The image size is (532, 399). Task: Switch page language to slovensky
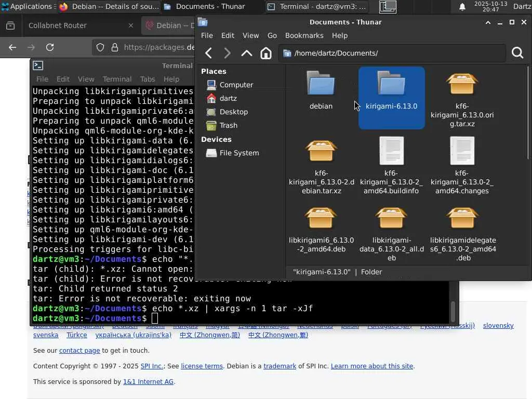point(498,325)
